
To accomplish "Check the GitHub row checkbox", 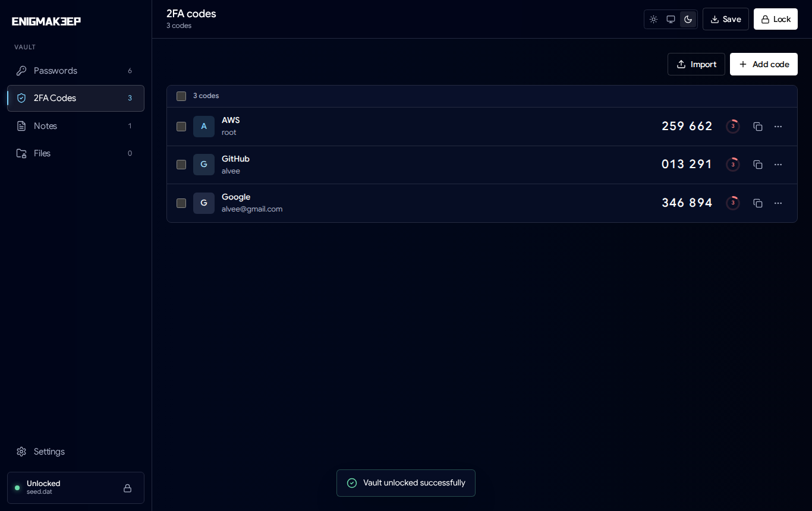I will 181,165.
